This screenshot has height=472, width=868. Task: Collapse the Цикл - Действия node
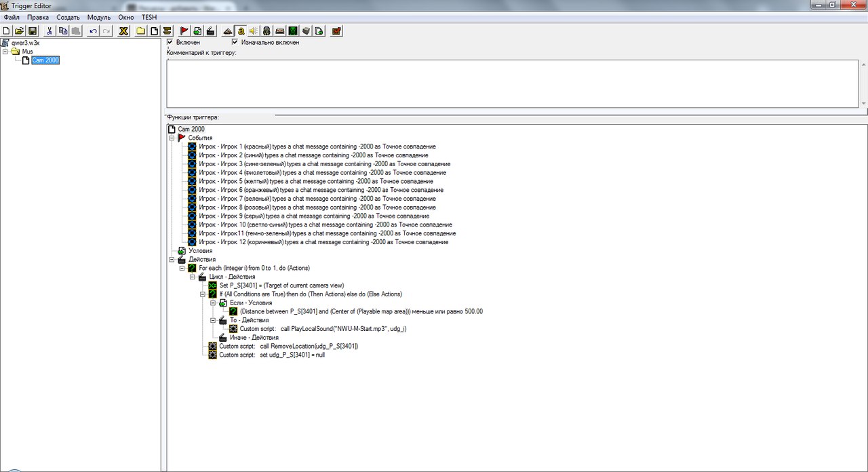pyautogui.click(x=193, y=277)
